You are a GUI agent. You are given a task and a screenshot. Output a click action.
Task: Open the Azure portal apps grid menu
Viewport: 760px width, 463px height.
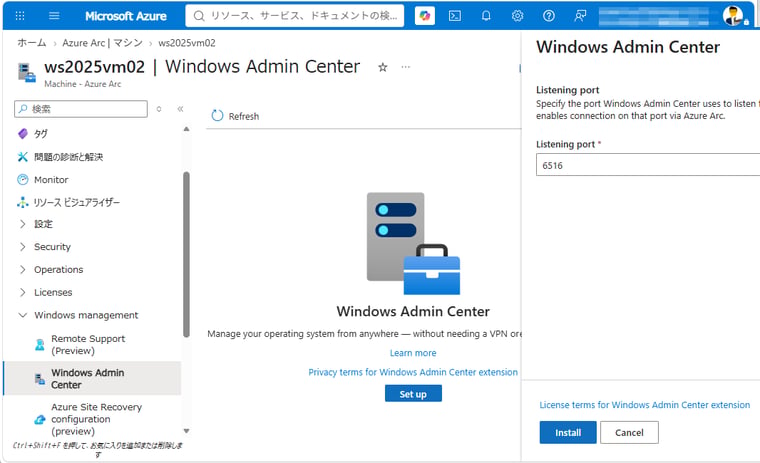click(20, 16)
